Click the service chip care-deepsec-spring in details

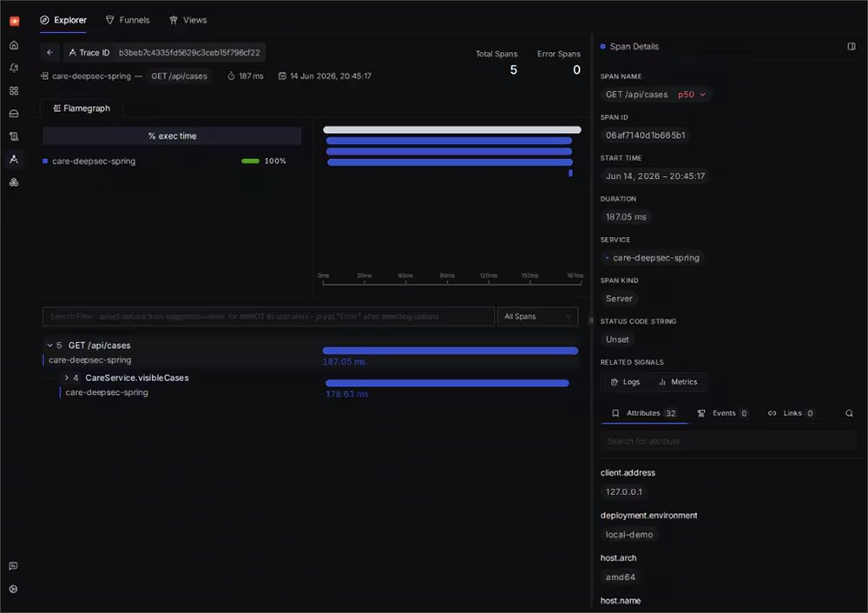pyautogui.click(x=652, y=258)
